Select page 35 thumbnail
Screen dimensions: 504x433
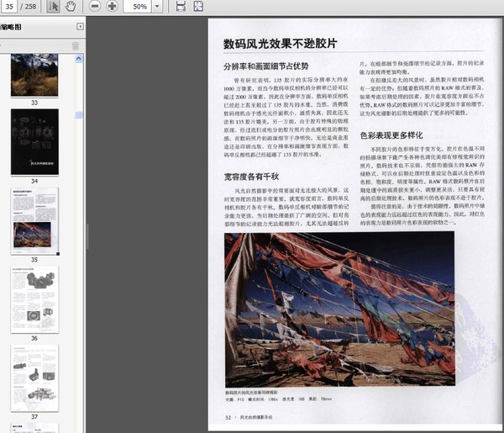[34, 220]
